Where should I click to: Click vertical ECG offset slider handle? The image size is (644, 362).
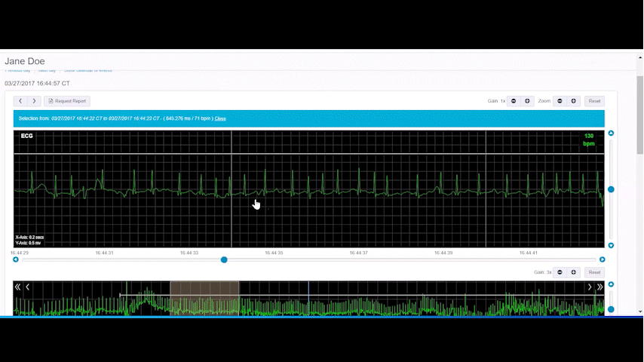(x=611, y=189)
